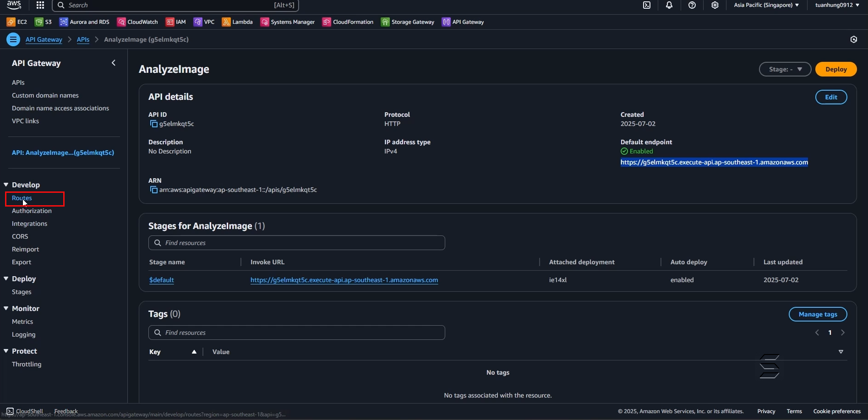Open the Invoke URL link in stages table
868x420 pixels.
344,280
